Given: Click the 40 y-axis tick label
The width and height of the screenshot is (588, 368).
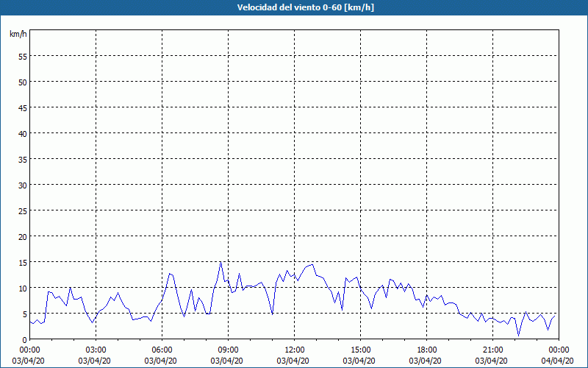Looking at the screenshot, I should coord(22,133).
